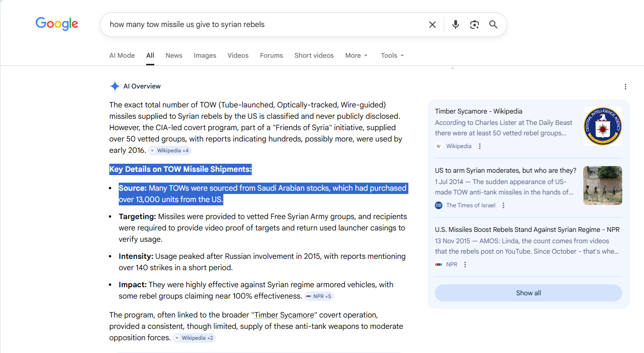The height and width of the screenshot is (353, 644).
Task: Click the '13 Nov 2015 — AMOS: Linda' snippet
Action: click(x=527, y=246)
